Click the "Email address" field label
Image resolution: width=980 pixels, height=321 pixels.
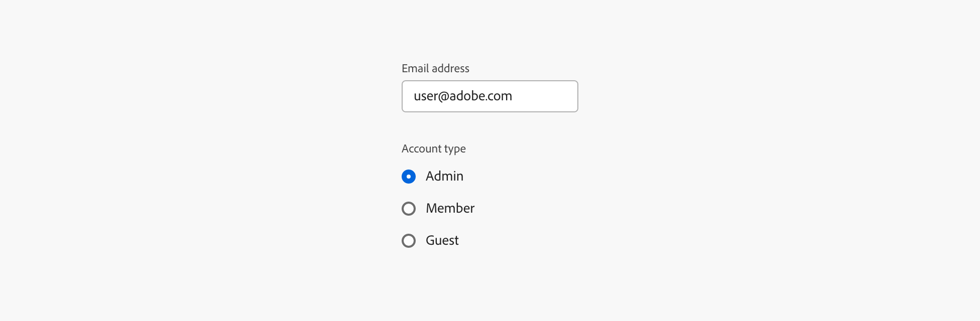(435, 69)
